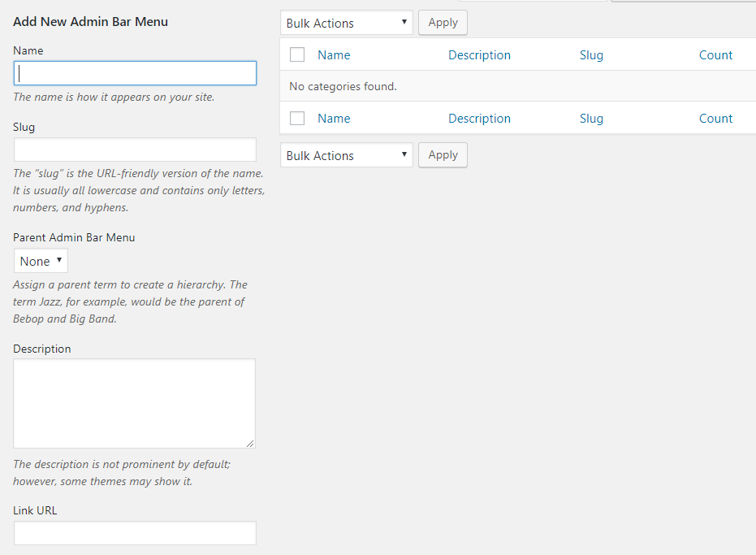Hit the Apply button below the table
Image resolution: width=756 pixels, height=555 pixels.
[443, 155]
